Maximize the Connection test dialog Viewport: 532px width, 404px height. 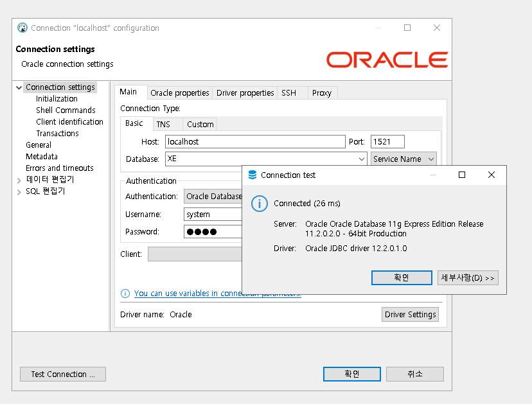462,175
